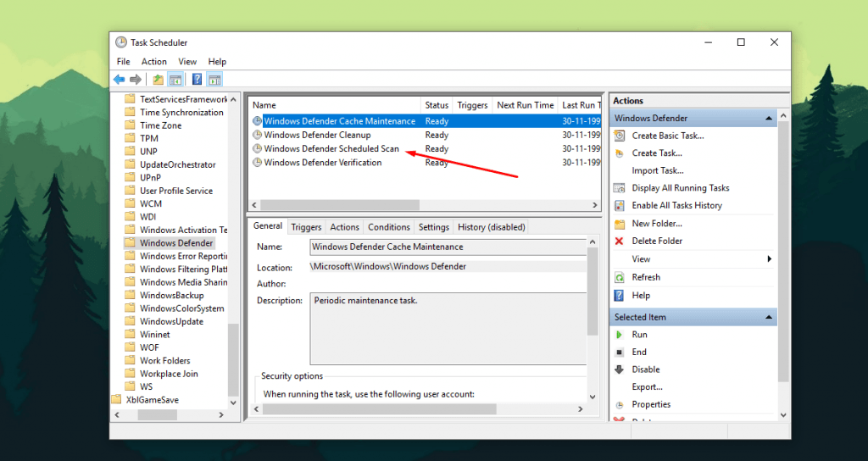Disable the selected task

(x=645, y=369)
